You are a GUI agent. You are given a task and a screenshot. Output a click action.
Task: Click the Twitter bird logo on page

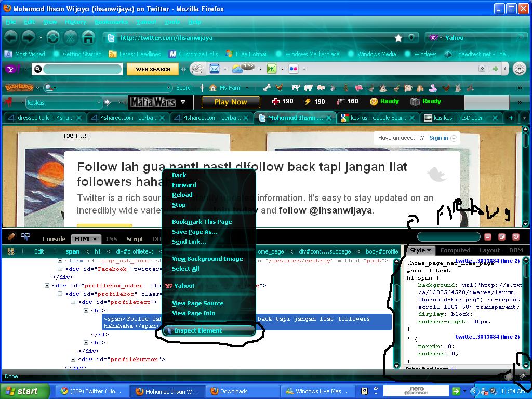tap(436, 174)
